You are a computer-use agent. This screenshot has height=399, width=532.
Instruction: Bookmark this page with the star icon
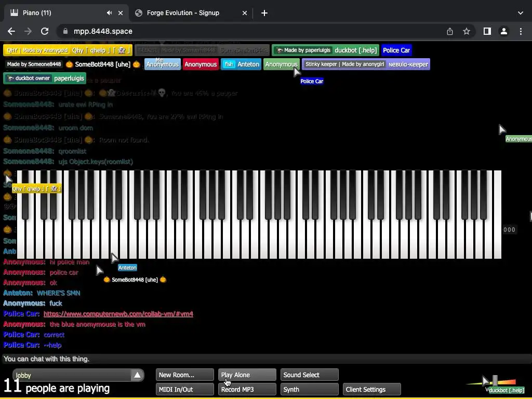[x=467, y=31]
